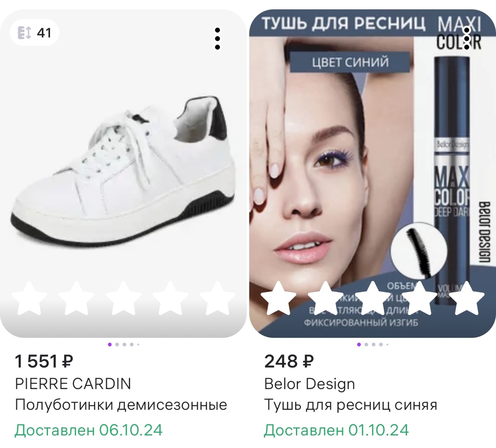Viewport: 496px width, 448px height.
Task: Open three-dot menu on mascara card
Action: [467, 39]
